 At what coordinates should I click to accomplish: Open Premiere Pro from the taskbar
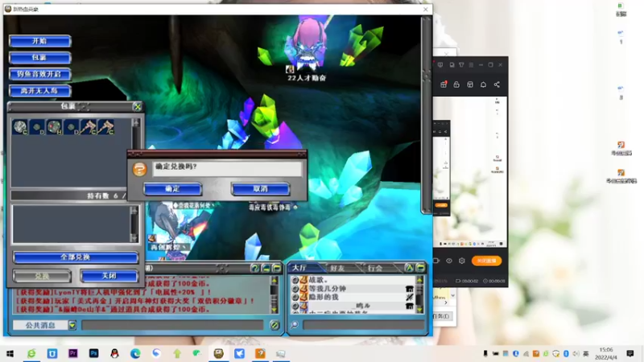coord(73,353)
